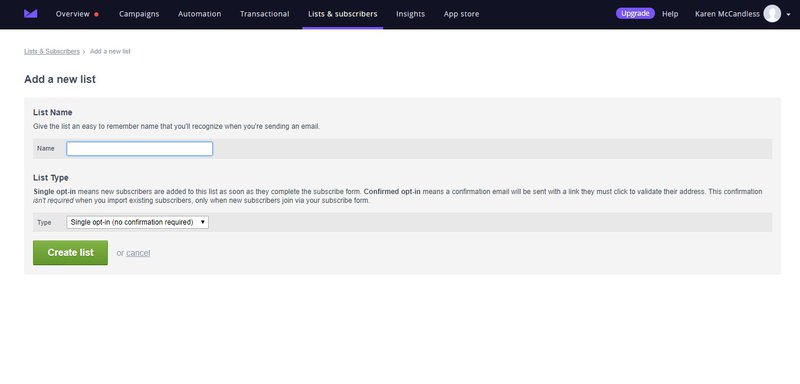View the Insights tab
The height and width of the screenshot is (384, 800).
(410, 14)
